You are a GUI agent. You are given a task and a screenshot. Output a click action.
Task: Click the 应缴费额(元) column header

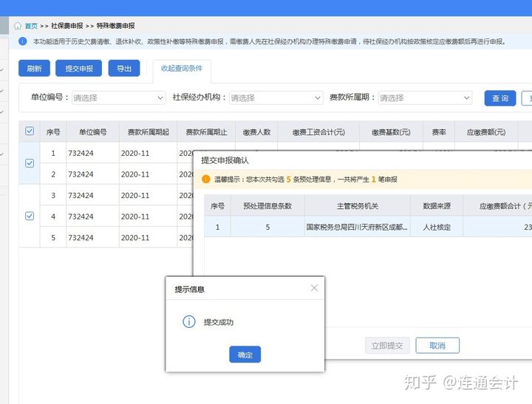coord(486,132)
